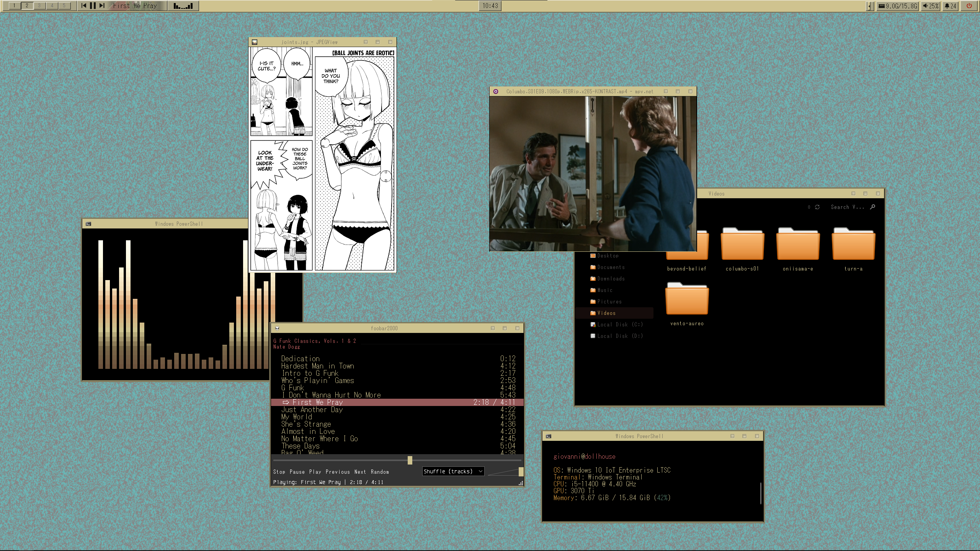Select the track My World
Viewport: 980px width, 551px height.
click(x=397, y=417)
